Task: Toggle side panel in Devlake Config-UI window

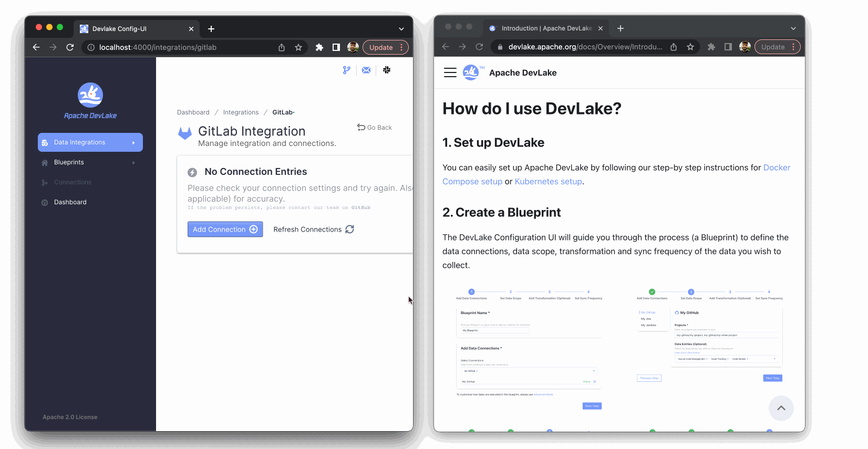Action: [x=336, y=47]
